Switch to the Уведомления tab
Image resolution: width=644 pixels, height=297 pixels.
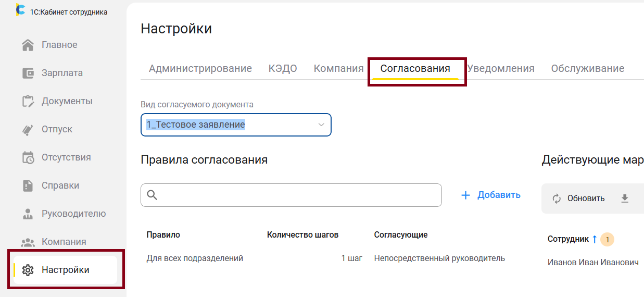[501, 69]
